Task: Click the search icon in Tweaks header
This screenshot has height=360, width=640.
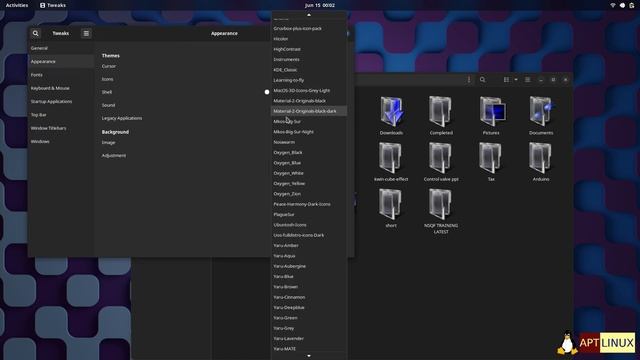Action: click(x=36, y=33)
